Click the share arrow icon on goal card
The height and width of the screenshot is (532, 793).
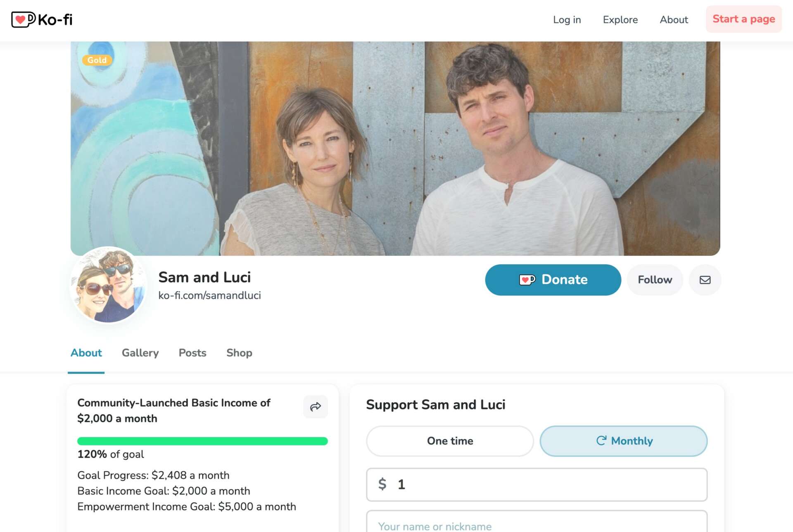point(316,407)
